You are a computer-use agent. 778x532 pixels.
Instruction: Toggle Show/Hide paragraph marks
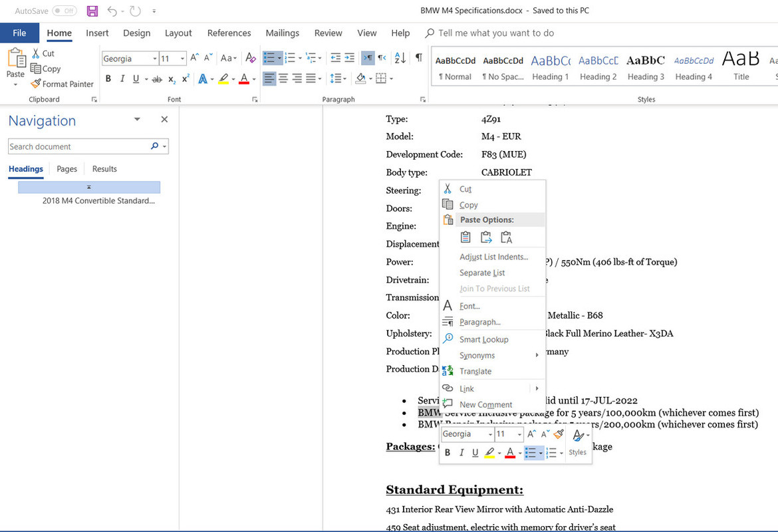pyautogui.click(x=419, y=58)
